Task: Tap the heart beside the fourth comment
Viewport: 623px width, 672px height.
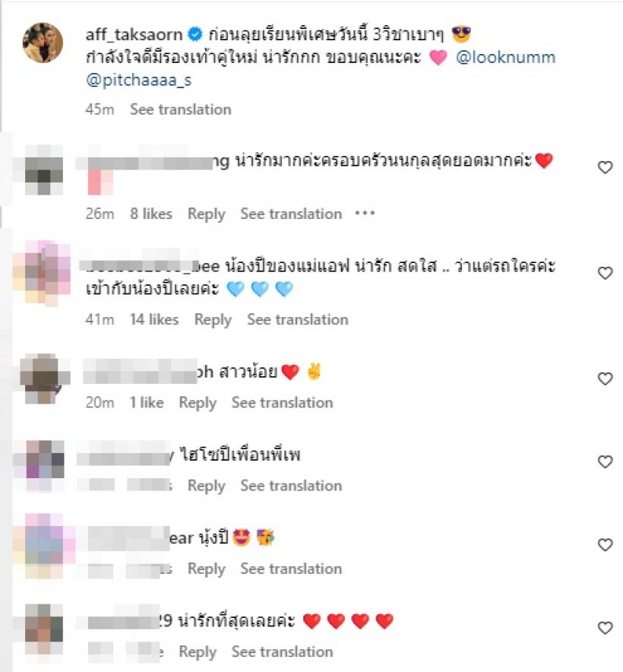Action: point(605,461)
